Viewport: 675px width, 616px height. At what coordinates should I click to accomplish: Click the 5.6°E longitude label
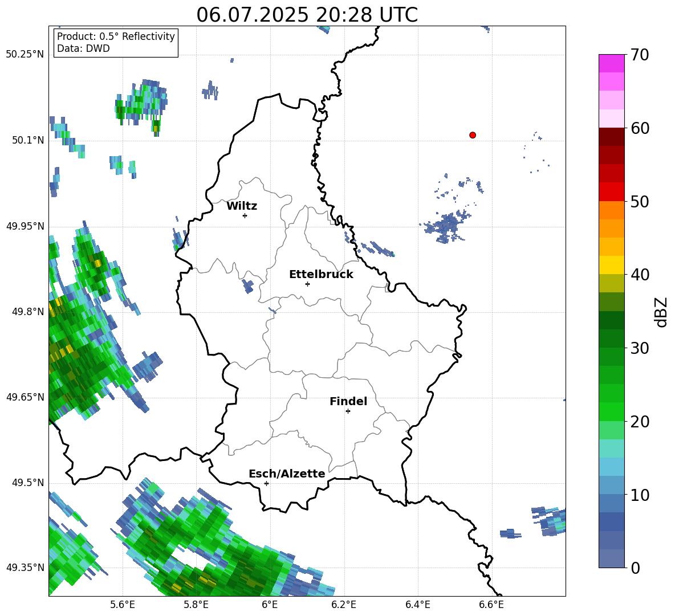pyautogui.click(x=123, y=605)
